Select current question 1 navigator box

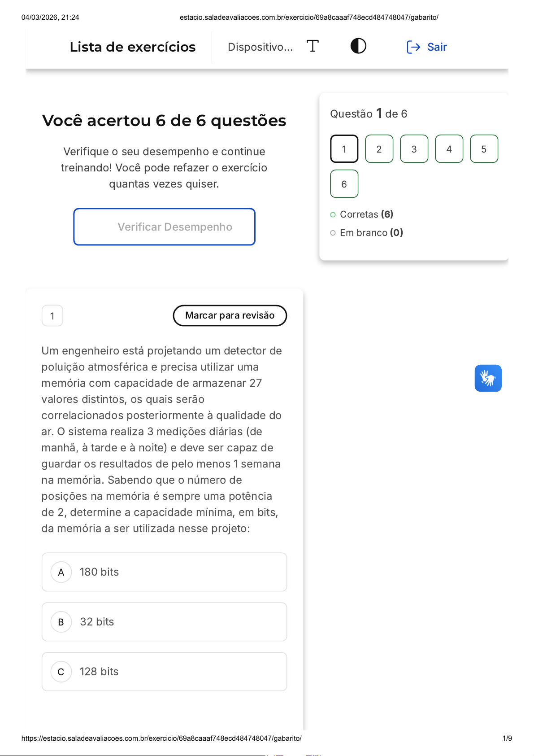pyautogui.click(x=344, y=149)
